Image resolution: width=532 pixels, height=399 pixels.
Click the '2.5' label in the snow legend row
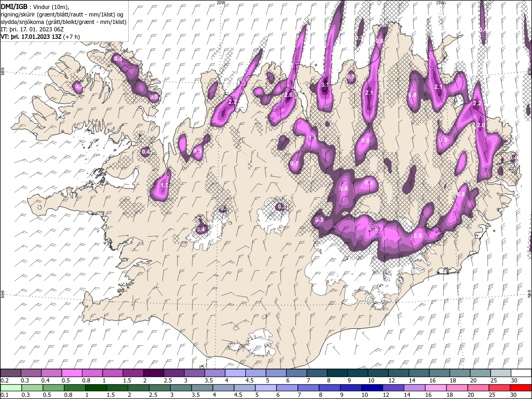click(x=168, y=380)
